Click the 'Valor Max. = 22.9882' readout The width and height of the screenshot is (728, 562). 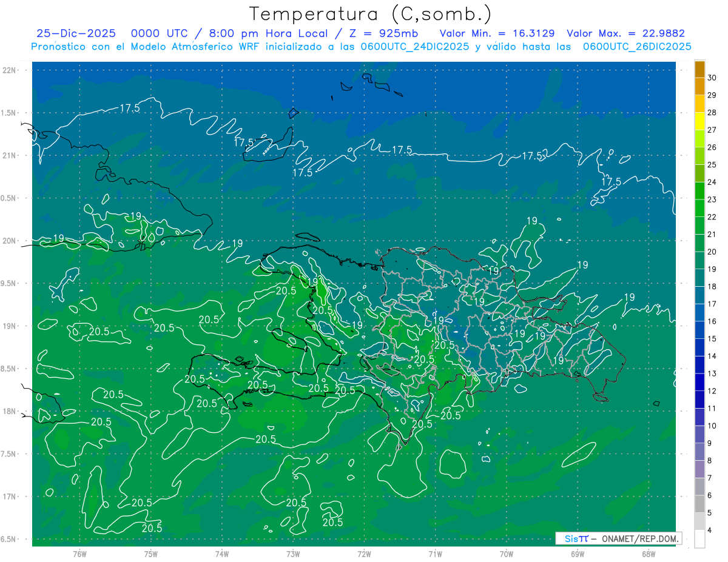click(x=625, y=34)
